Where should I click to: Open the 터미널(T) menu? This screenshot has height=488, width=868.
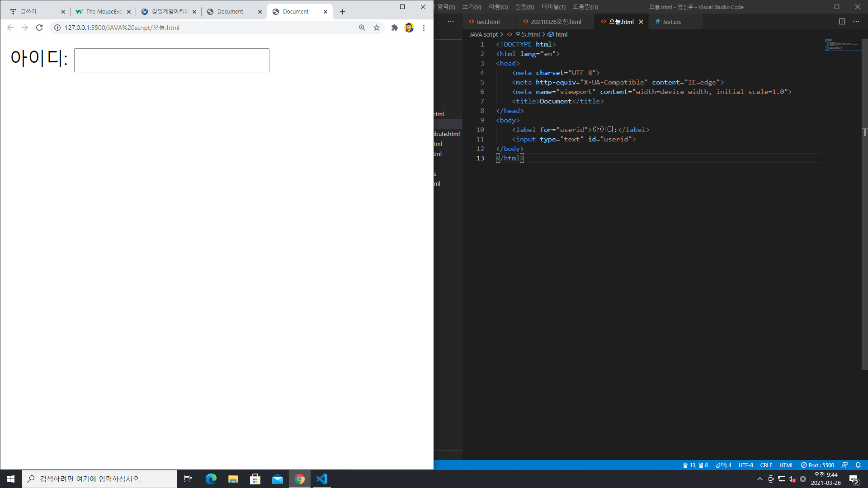553,7
